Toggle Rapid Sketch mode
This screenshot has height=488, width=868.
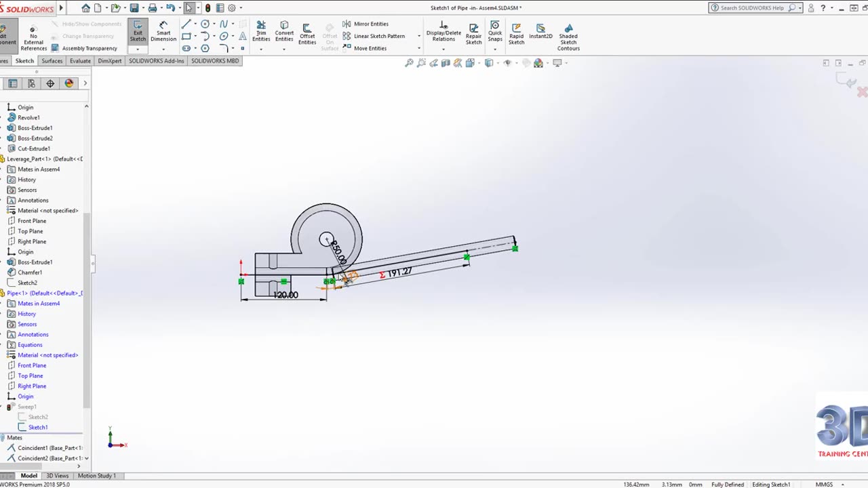click(x=516, y=33)
